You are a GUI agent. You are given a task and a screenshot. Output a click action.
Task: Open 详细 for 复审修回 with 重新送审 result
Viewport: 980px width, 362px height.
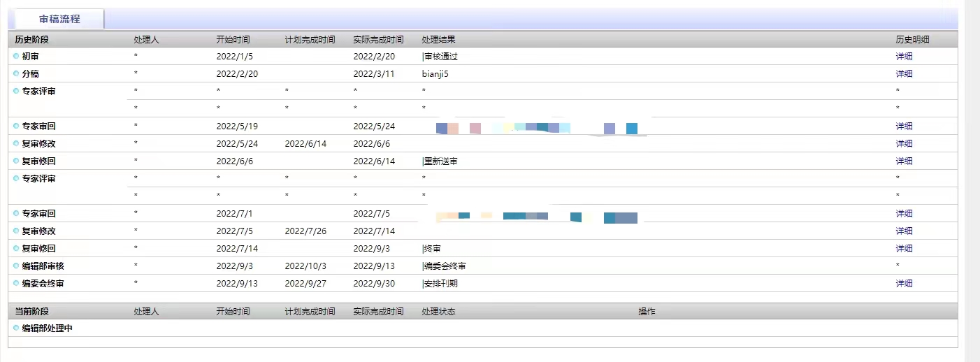904,161
